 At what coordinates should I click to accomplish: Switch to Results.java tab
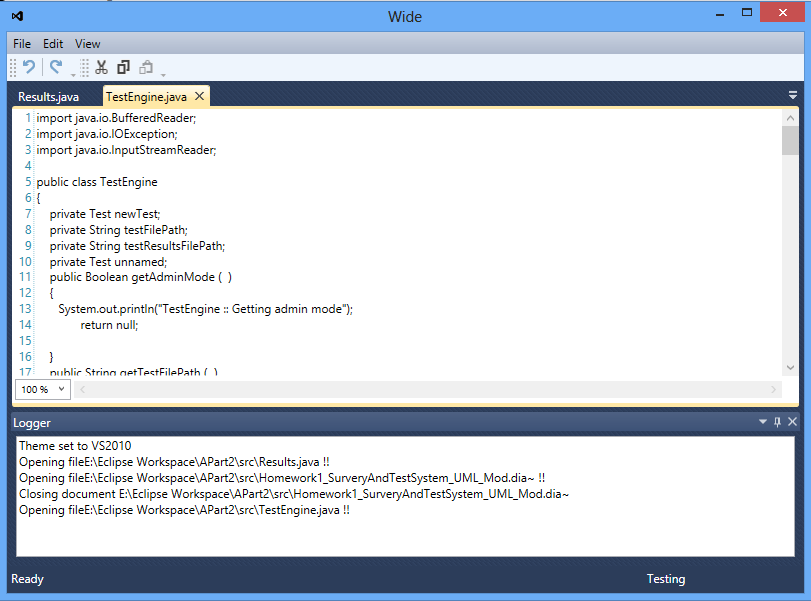coord(49,97)
